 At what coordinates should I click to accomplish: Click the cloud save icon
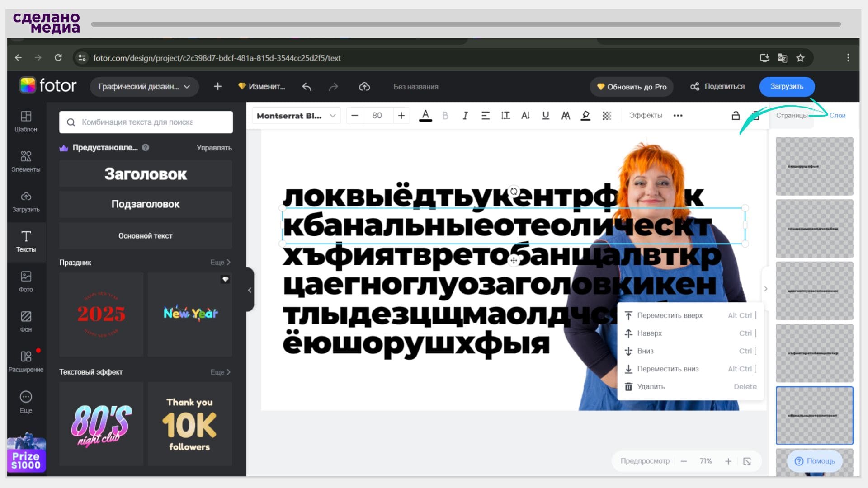tap(364, 86)
